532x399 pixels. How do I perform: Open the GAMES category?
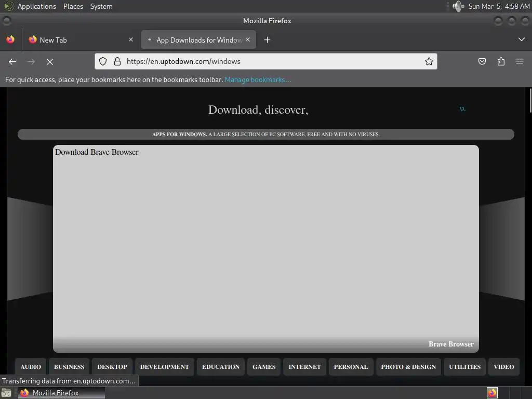point(264,367)
